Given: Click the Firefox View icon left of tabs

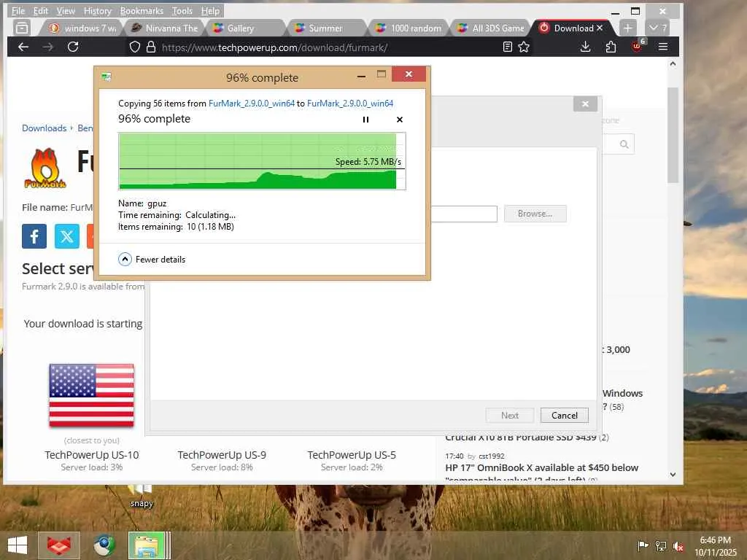Looking at the screenshot, I should (22, 28).
